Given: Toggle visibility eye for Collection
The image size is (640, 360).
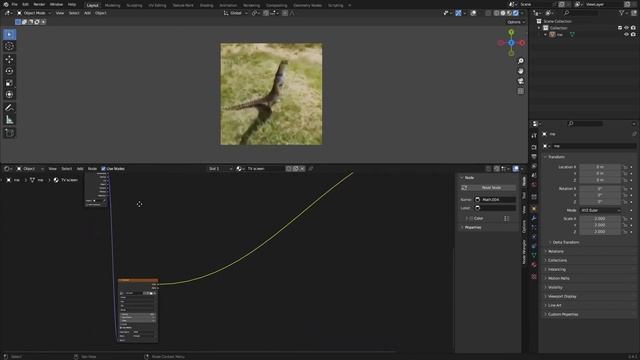Looking at the screenshot, I should (627, 28).
